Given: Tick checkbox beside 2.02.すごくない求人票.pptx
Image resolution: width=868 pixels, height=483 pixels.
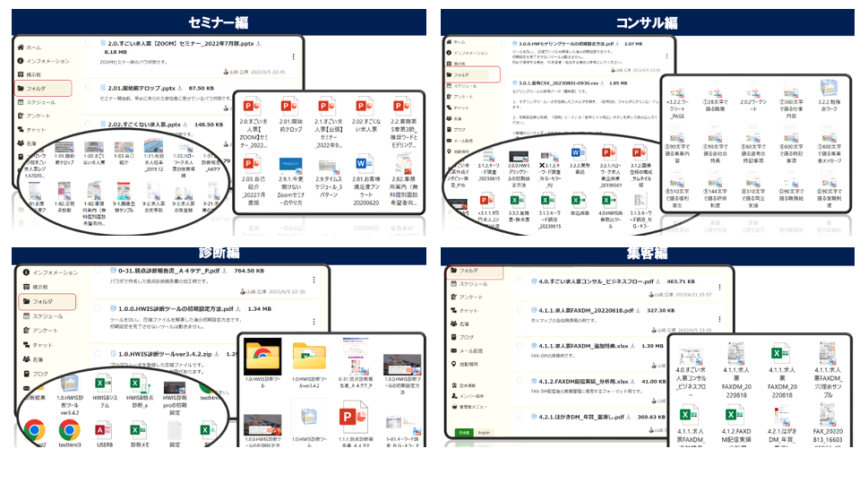Looking at the screenshot, I should pos(88,124).
